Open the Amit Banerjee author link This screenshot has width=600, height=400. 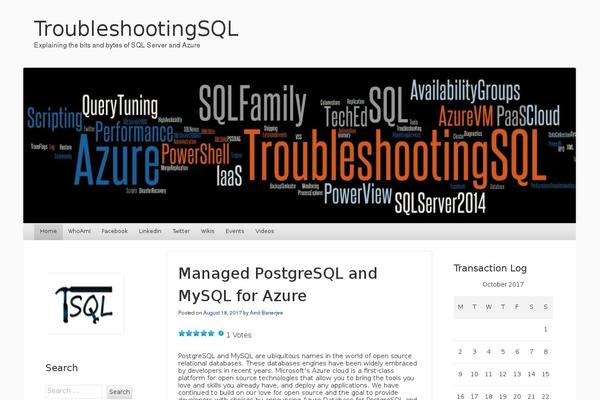[266, 313]
